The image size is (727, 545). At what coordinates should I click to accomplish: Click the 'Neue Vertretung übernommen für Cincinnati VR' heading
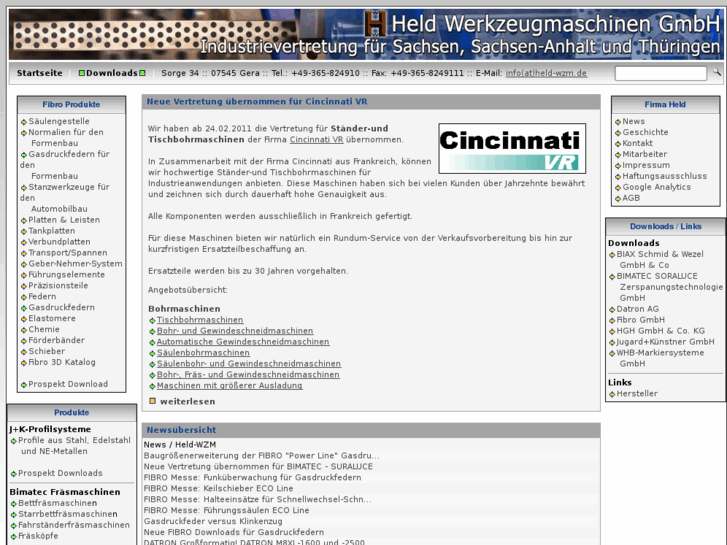(x=257, y=102)
